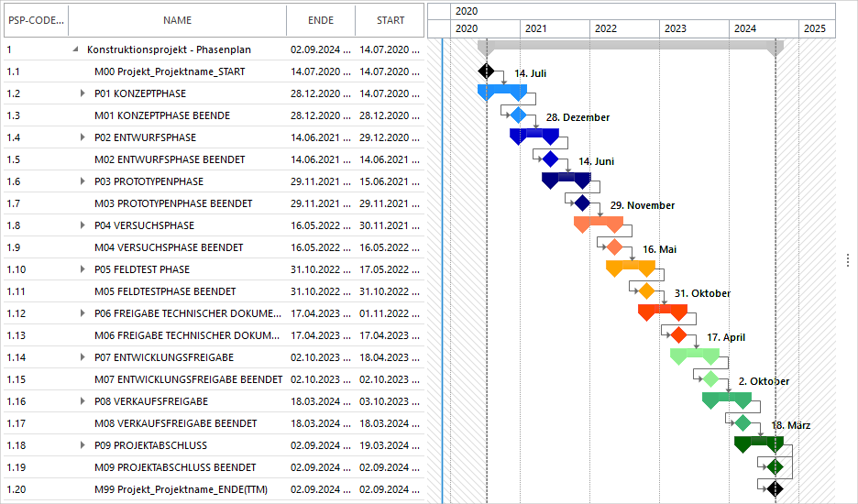
Task: Expand the P05 FELDTEST PHASE row
Action: point(82,269)
